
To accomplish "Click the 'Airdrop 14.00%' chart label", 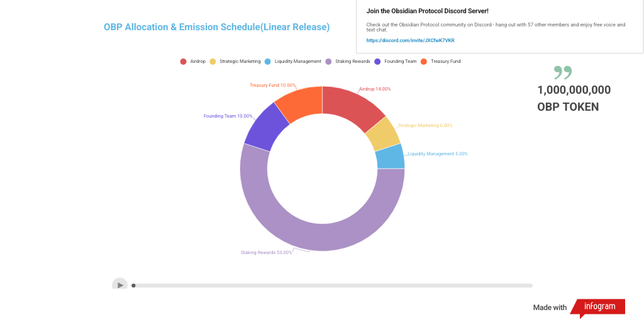I will coord(375,89).
